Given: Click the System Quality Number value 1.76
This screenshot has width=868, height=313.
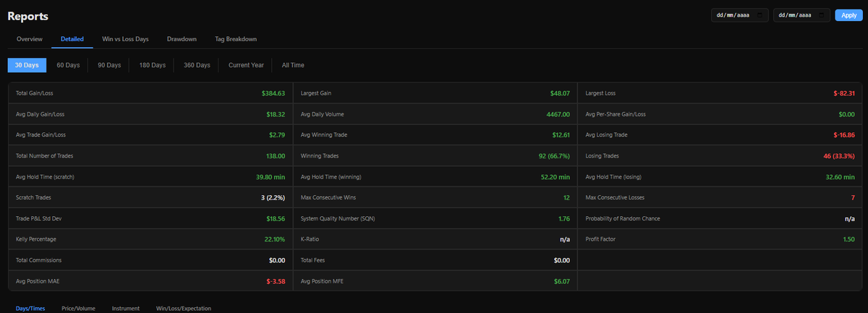Looking at the screenshot, I should click(564, 218).
